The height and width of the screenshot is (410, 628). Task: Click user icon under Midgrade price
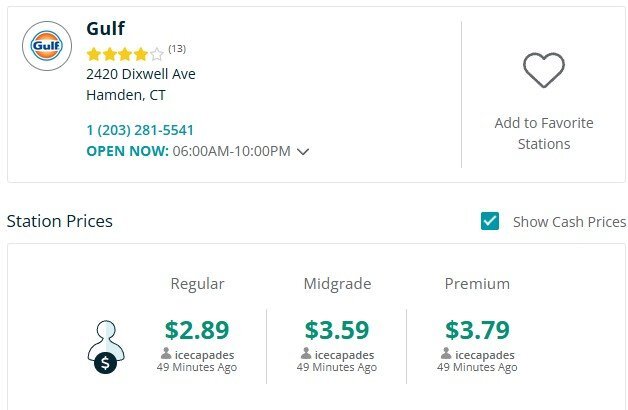click(x=306, y=355)
